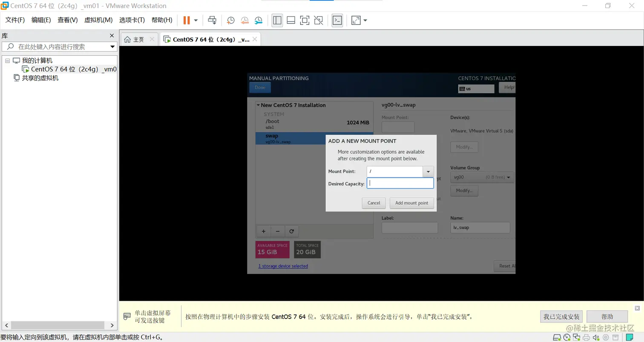
Task: Click the plus add partition button
Action: [264, 231]
